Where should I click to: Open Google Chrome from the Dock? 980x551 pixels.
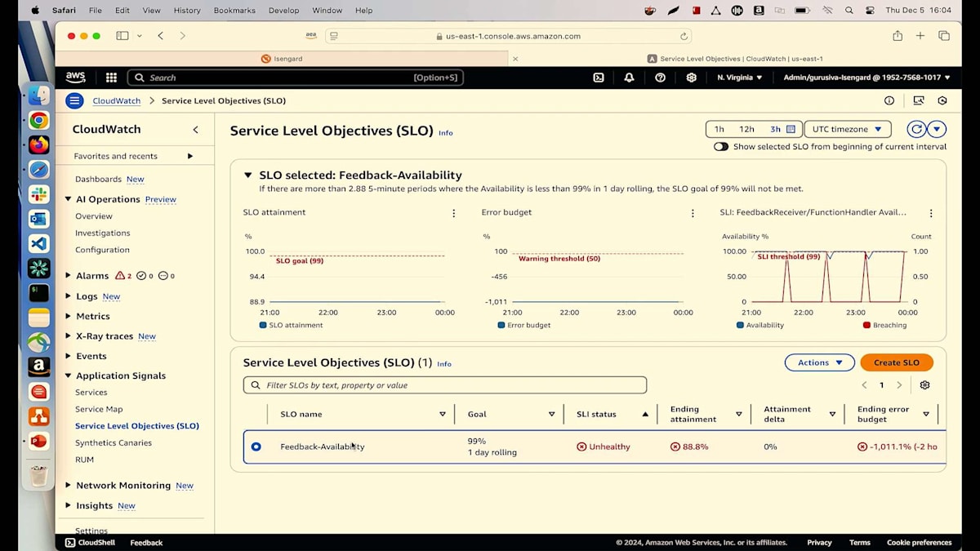click(x=38, y=121)
